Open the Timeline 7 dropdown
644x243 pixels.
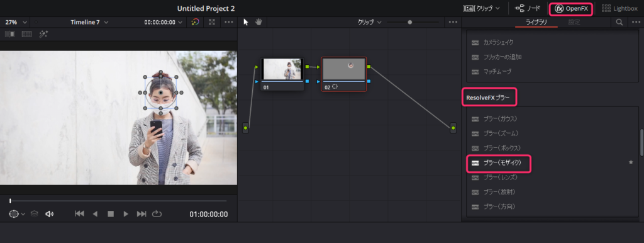coord(89,22)
